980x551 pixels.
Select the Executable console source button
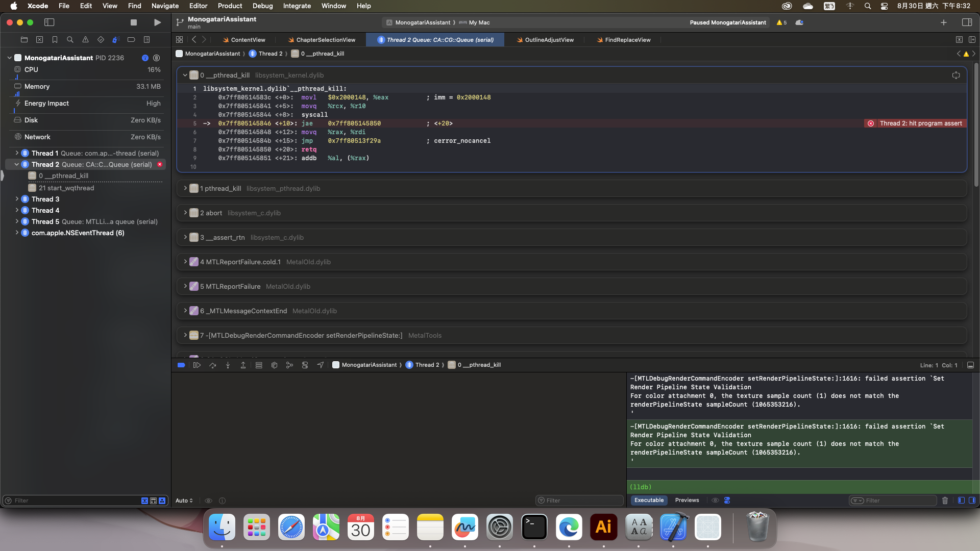[x=649, y=500]
